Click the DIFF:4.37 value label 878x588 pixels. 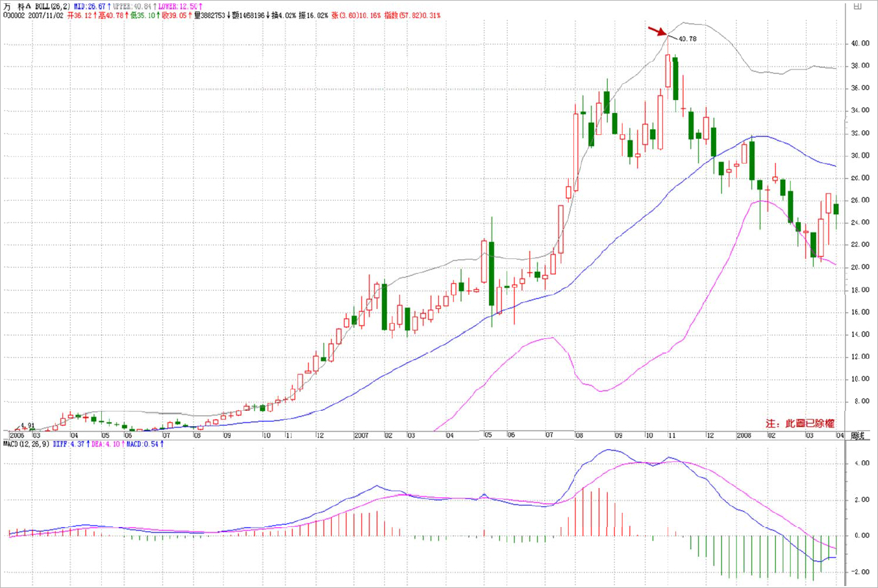(70, 445)
